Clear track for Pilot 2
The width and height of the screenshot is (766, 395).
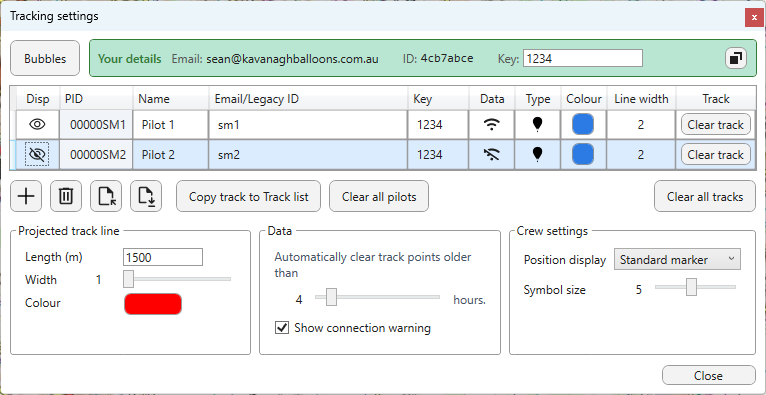click(716, 155)
